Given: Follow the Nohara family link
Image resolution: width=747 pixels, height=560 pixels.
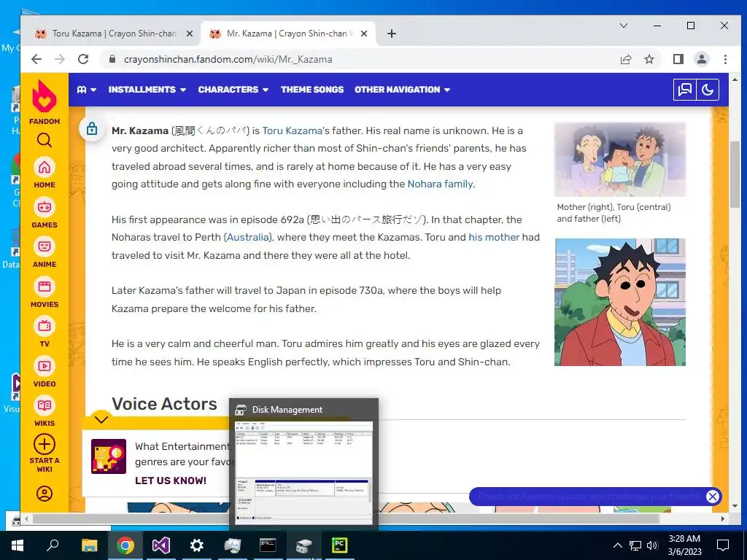Looking at the screenshot, I should [440, 184].
